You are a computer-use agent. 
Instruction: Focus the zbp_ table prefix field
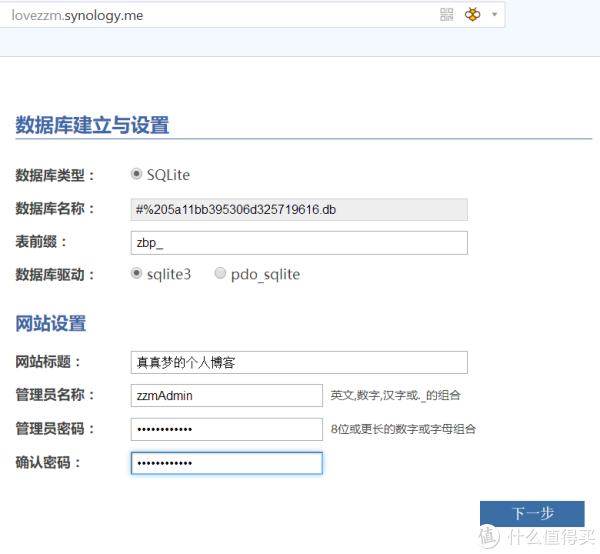[x=299, y=243]
